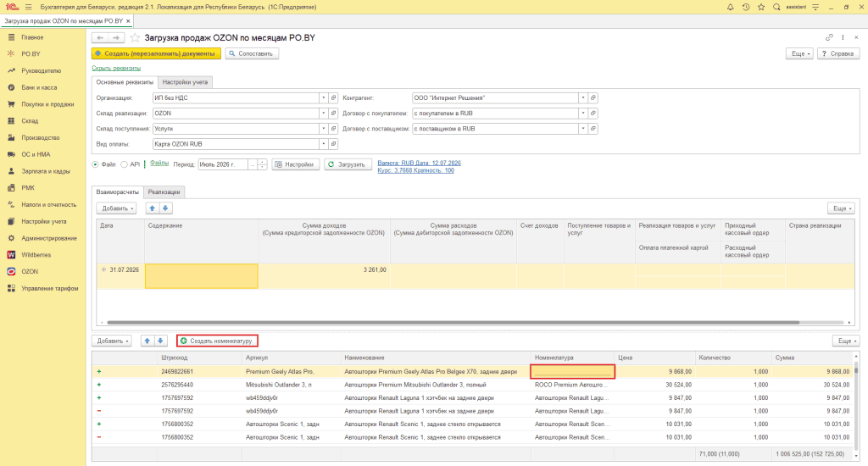
Task: Go back with left arrow button
Action: (100, 37)
